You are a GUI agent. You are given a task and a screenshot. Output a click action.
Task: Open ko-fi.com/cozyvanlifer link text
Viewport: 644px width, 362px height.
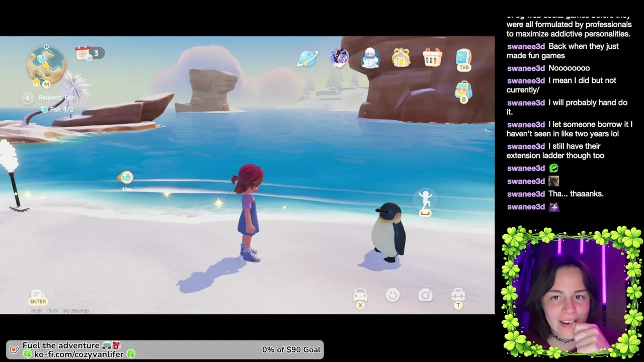79,354
